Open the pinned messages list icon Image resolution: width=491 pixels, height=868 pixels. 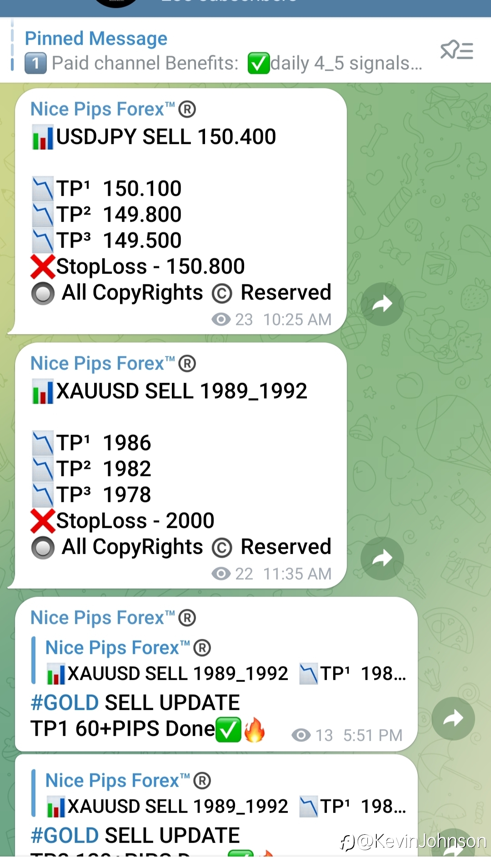(x=457, y=50)
